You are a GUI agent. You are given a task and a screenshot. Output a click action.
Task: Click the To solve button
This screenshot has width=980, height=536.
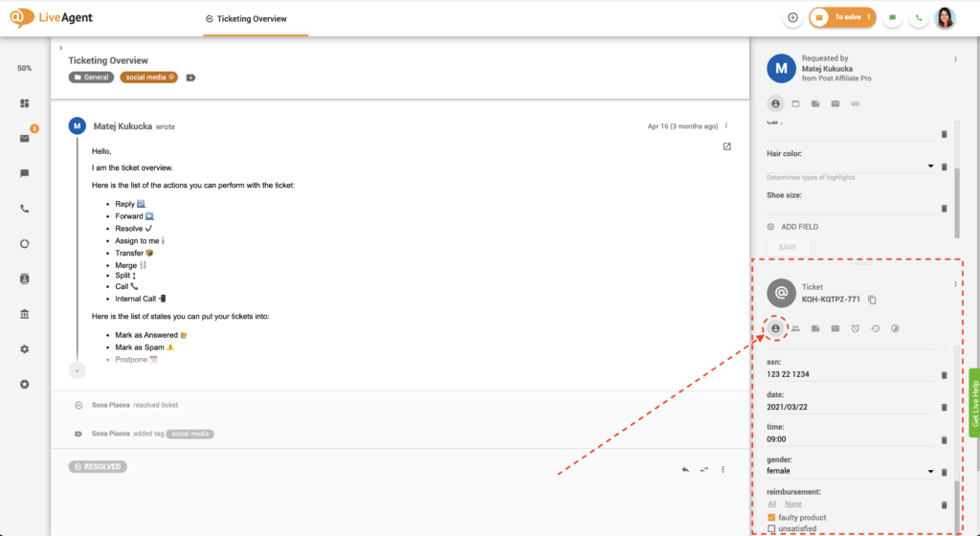pos(842,17)
